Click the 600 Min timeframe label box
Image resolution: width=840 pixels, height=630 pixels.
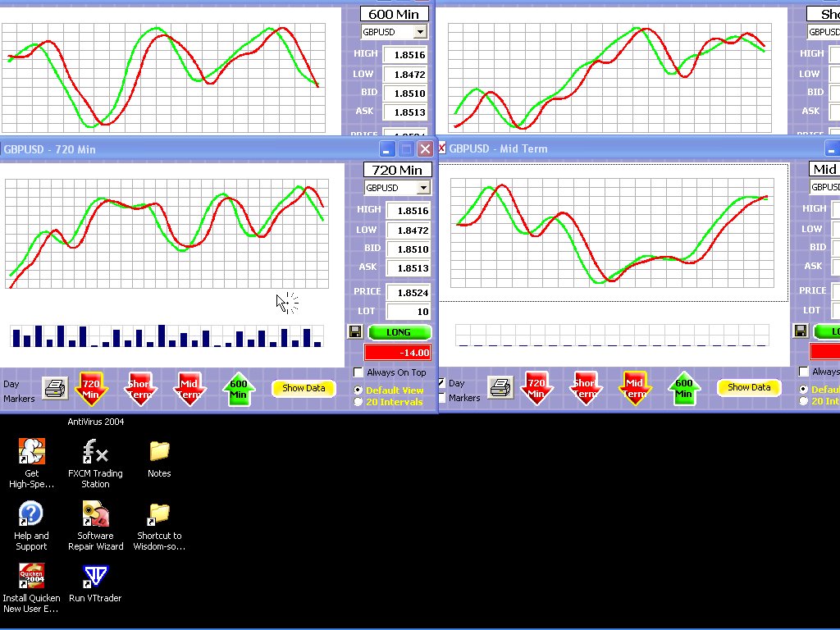pos(394,14)
